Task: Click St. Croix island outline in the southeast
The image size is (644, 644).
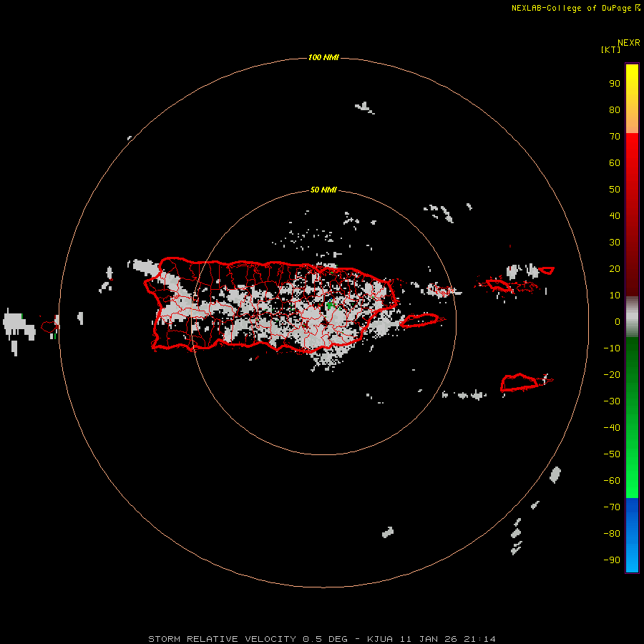Action: point(519,382)
